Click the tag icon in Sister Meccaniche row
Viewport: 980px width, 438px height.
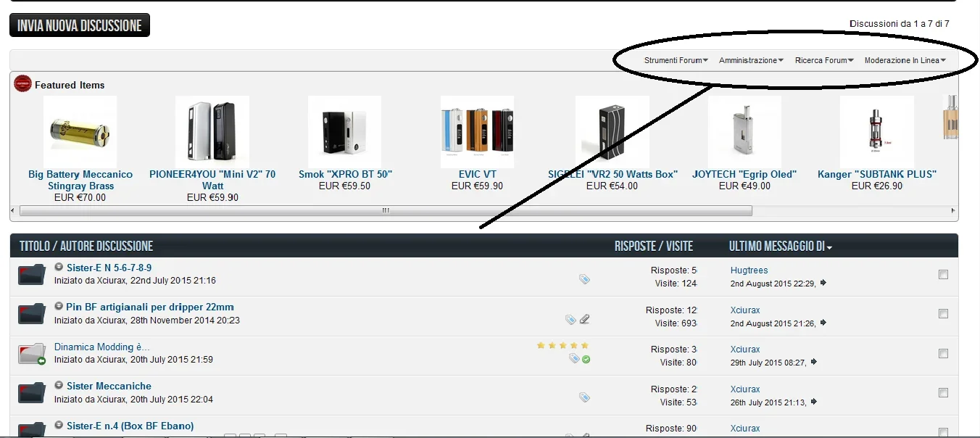tap(584, 397)
